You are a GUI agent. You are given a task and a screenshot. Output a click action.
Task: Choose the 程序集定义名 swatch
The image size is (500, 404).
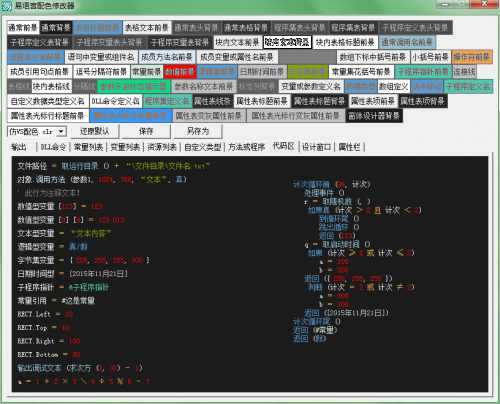point(167,101)
